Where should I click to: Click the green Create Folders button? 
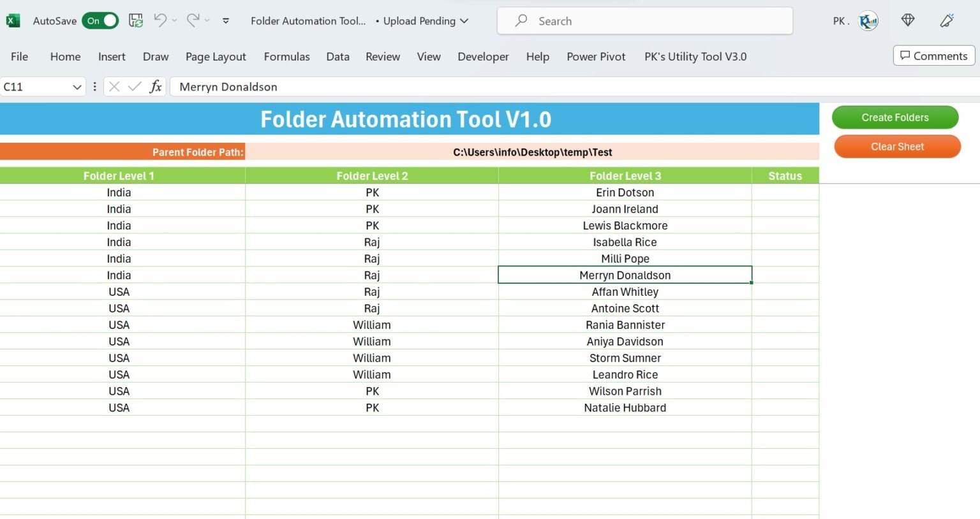pos(895,117)
